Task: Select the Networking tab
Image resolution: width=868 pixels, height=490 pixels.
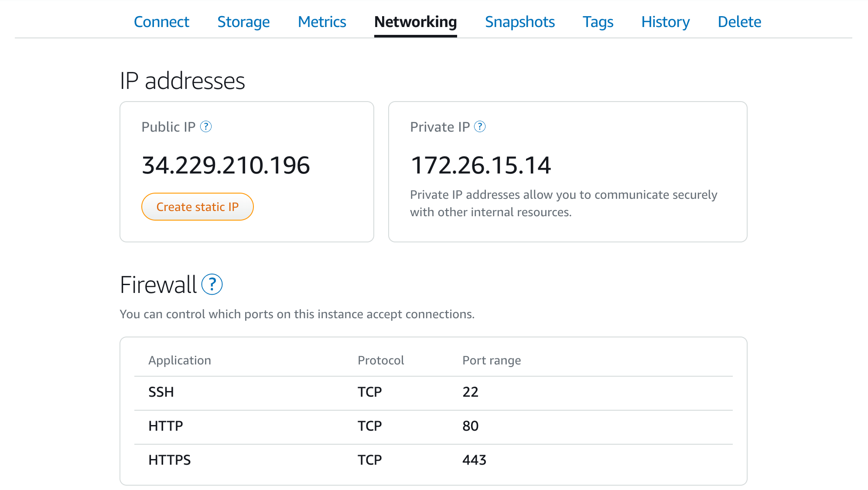Action: click(415, 22)
